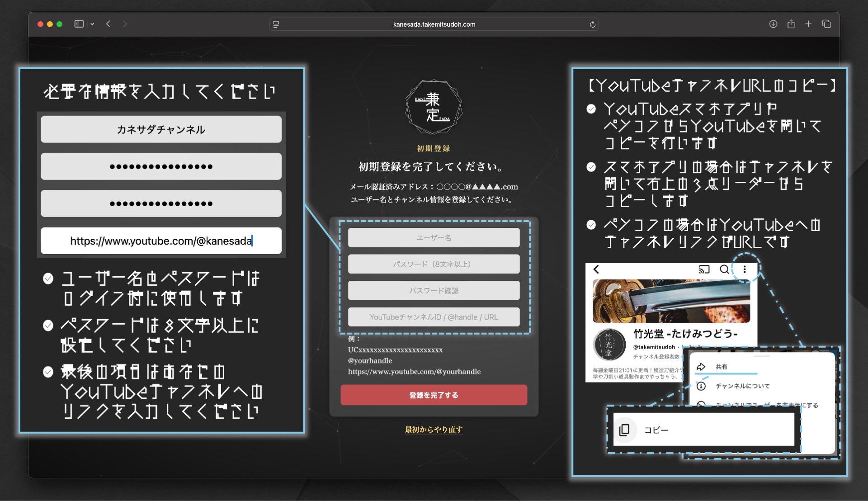Open the sidebar options dropdown arrow
This screenshot has width=868, height=501.
click(92, 24)
